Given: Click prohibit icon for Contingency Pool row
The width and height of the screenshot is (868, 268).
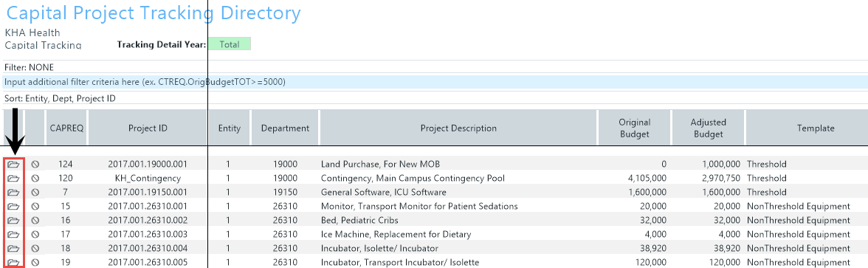Looking at the screenshot, I should pyautogui.click(x=35, y=179).
